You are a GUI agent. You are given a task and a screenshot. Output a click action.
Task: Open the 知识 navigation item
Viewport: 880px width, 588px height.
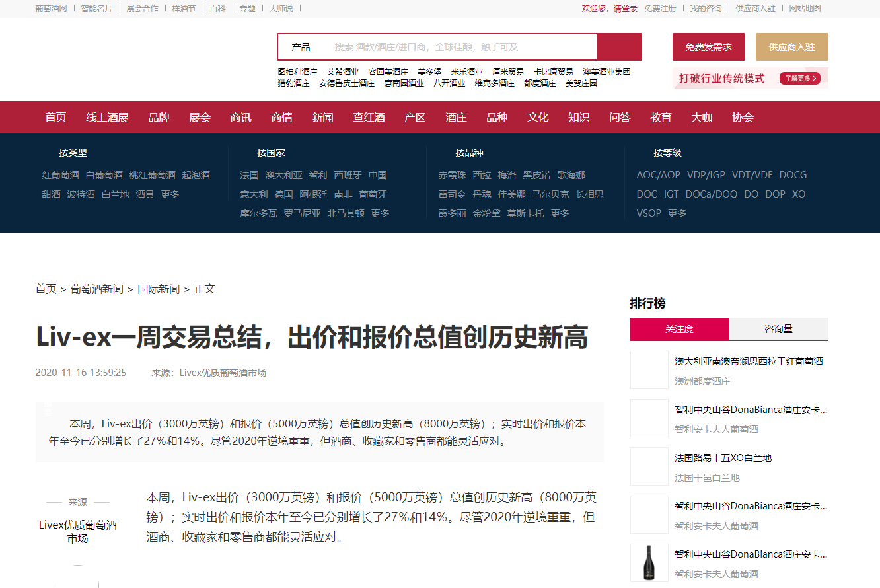[x=579, y=117]
